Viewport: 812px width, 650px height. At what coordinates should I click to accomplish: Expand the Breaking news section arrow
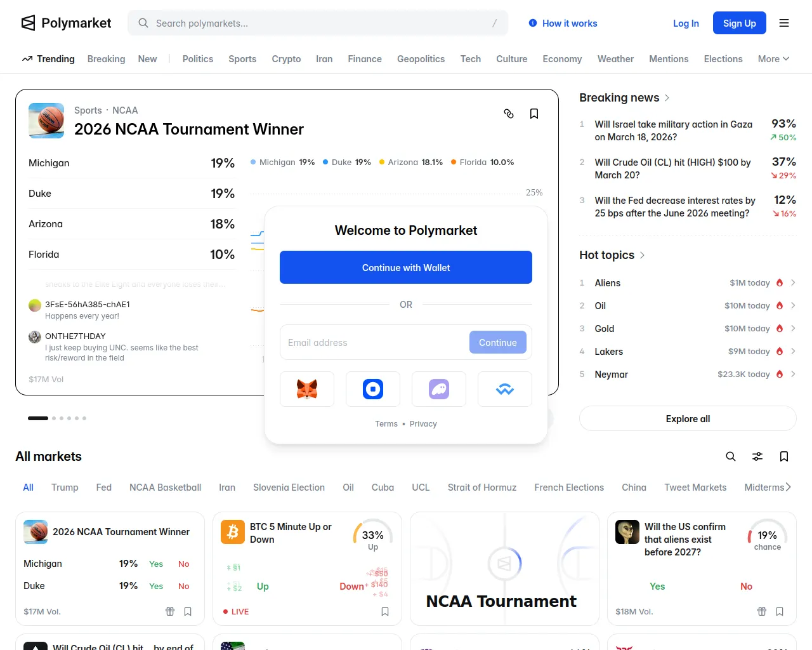[x=667, y=98]
